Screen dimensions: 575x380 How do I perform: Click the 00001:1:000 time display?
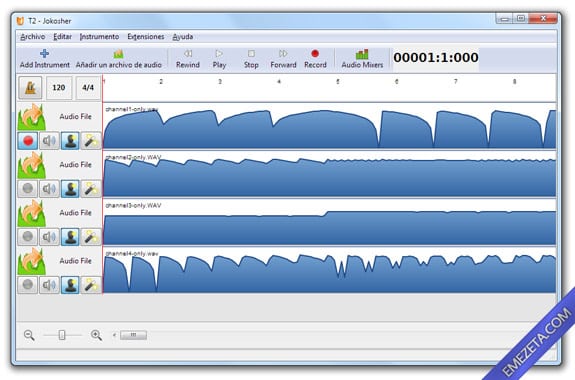pos(436,58)
